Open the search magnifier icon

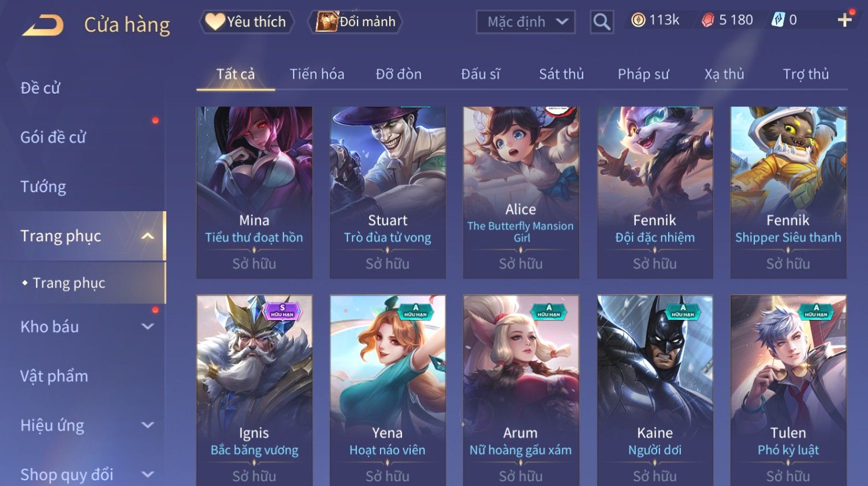601,22
